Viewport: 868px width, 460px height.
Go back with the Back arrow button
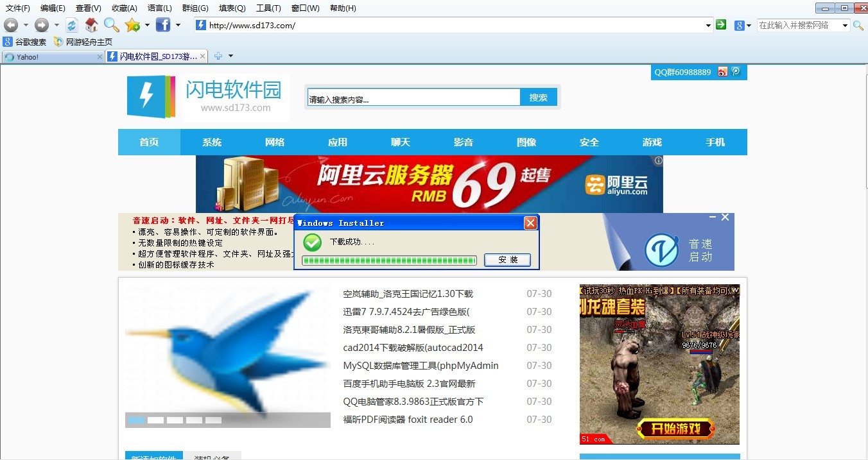pyautogui.click(x=11, y=25)
